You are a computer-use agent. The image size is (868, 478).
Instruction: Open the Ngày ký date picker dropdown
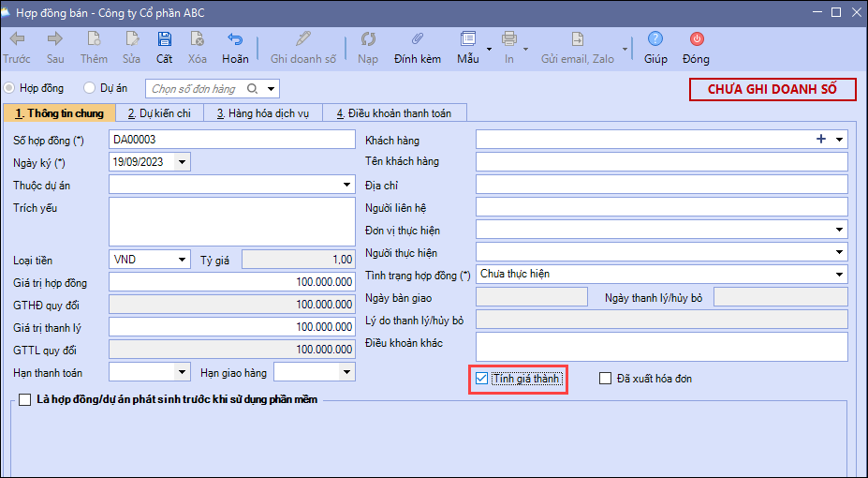[x=182, y=162]
